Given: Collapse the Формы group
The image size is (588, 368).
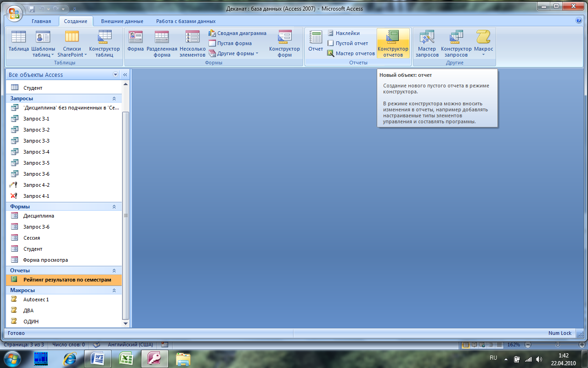Looking at the screenshot, I should tap(114, 207).
